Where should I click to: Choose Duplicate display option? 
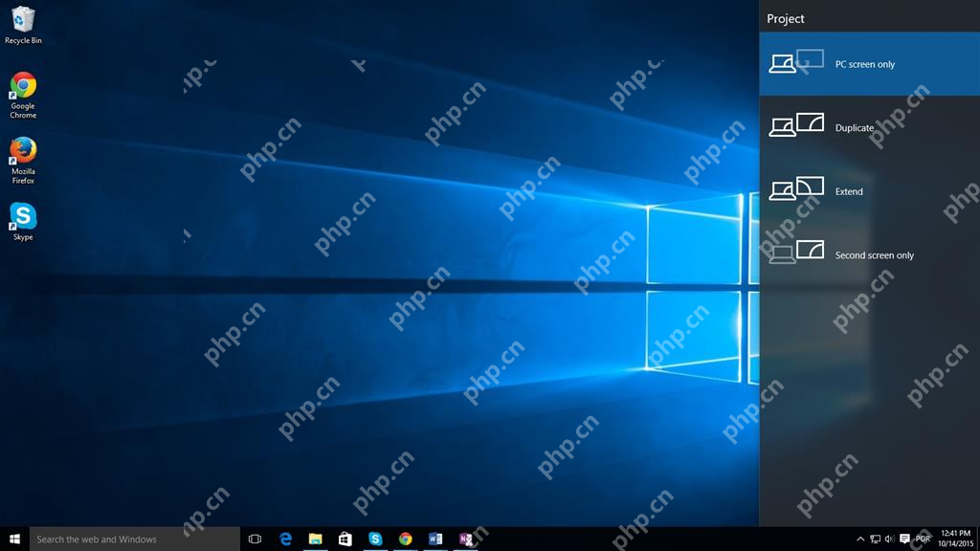[x=869, y=127]
